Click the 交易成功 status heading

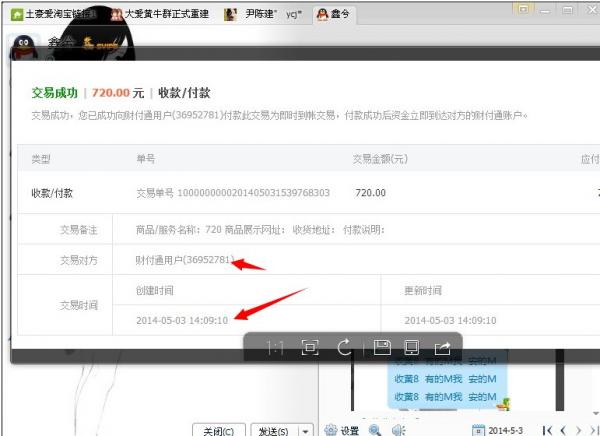click(x=55, y=93)
